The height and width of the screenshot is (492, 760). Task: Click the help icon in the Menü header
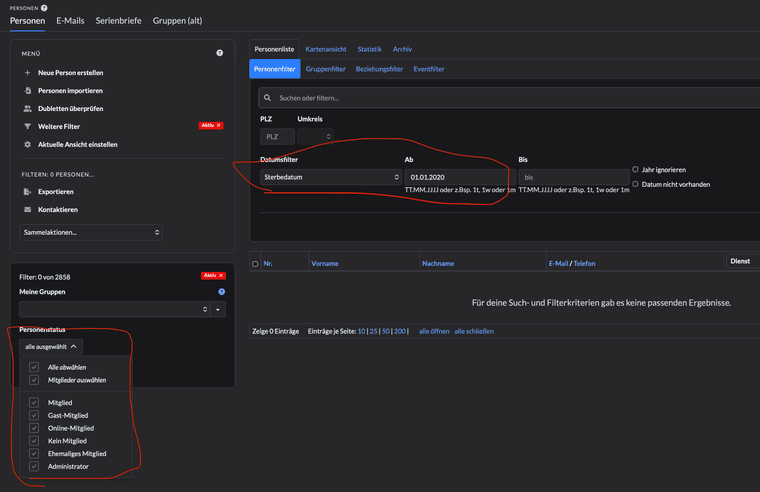(x=220, y=53)
